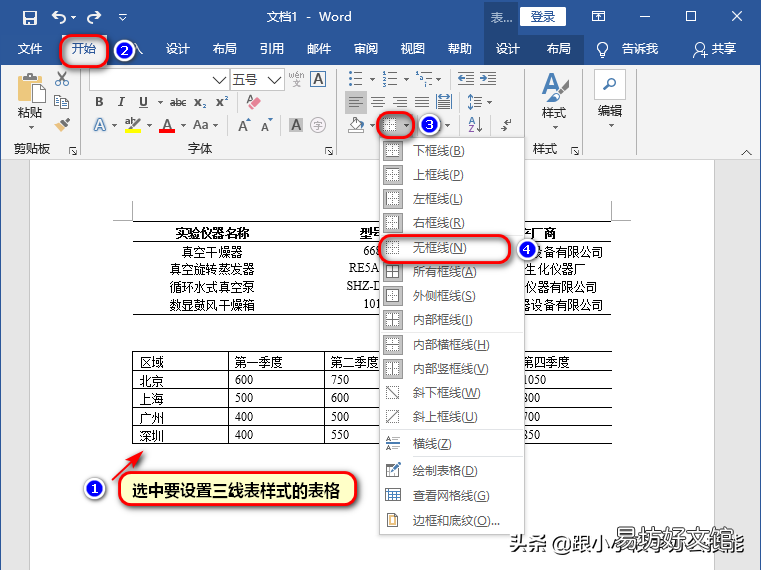Open the font color dropdown arrow

183,125
